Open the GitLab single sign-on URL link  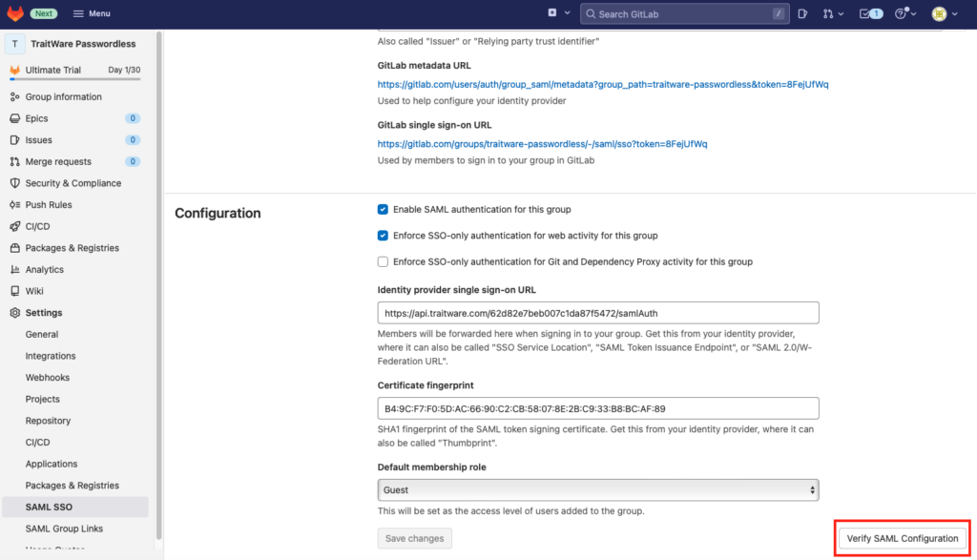542,144
